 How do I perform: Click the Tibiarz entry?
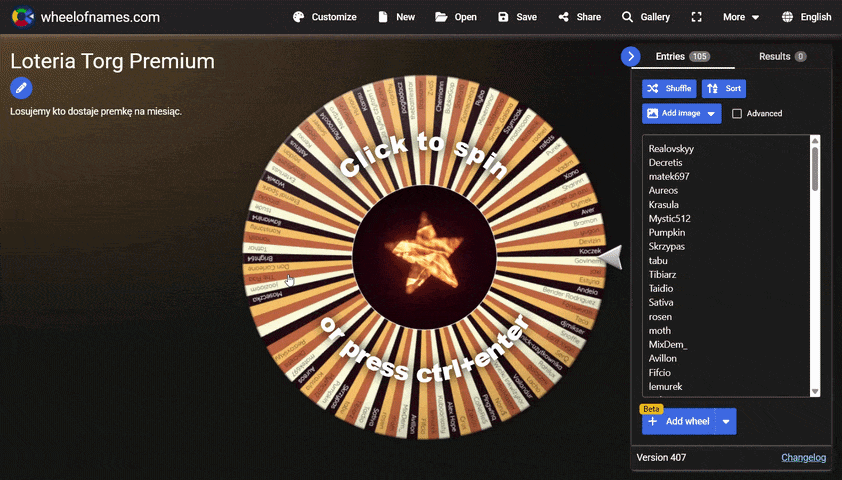point(662,274)
